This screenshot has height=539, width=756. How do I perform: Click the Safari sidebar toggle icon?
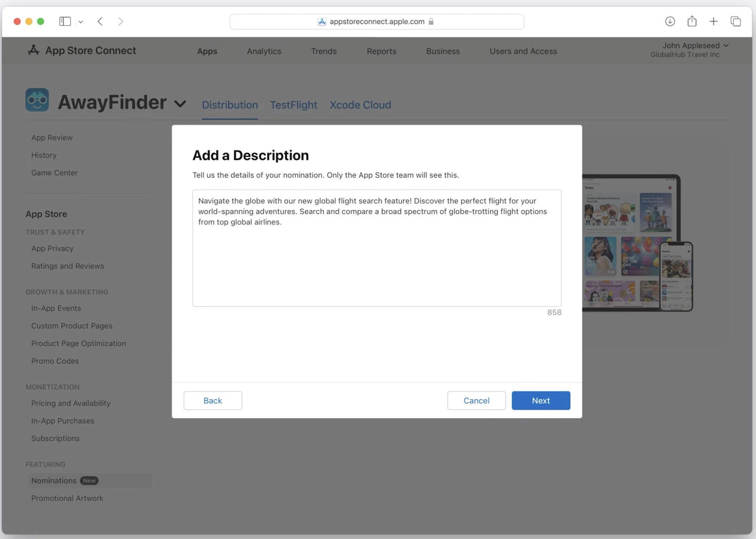pyautogui.click(x=65, y=21)
